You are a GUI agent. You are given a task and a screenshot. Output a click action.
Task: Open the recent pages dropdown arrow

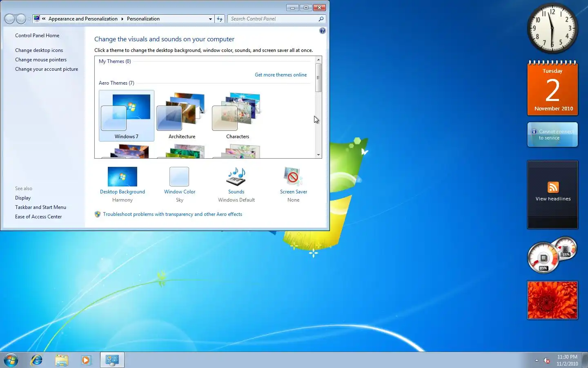[29, 19]
